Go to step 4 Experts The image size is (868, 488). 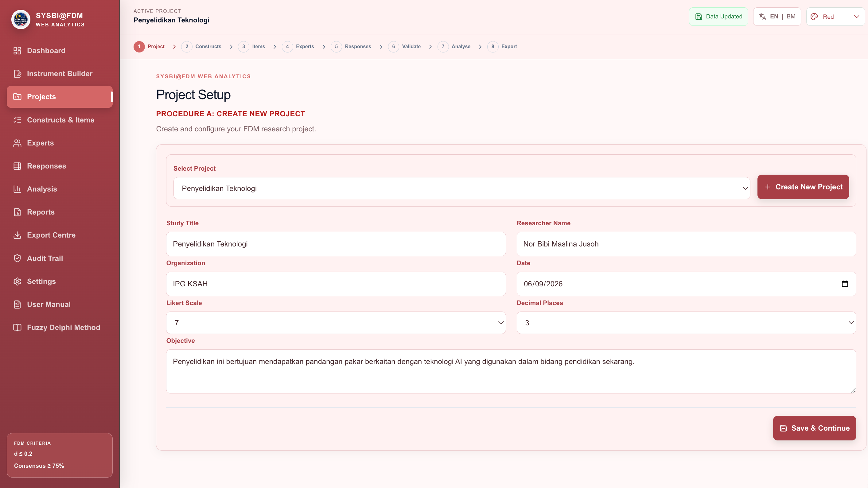298,46
